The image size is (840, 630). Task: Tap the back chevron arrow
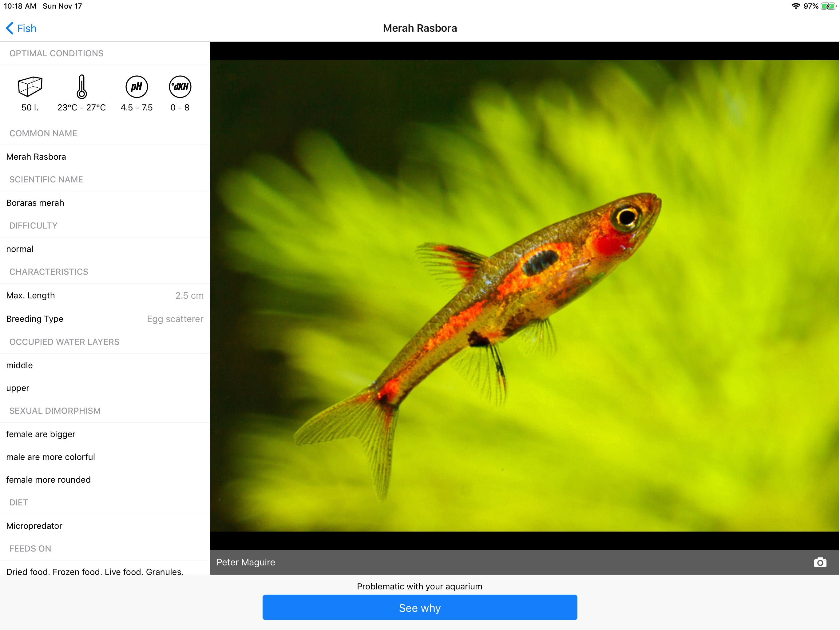10,28
